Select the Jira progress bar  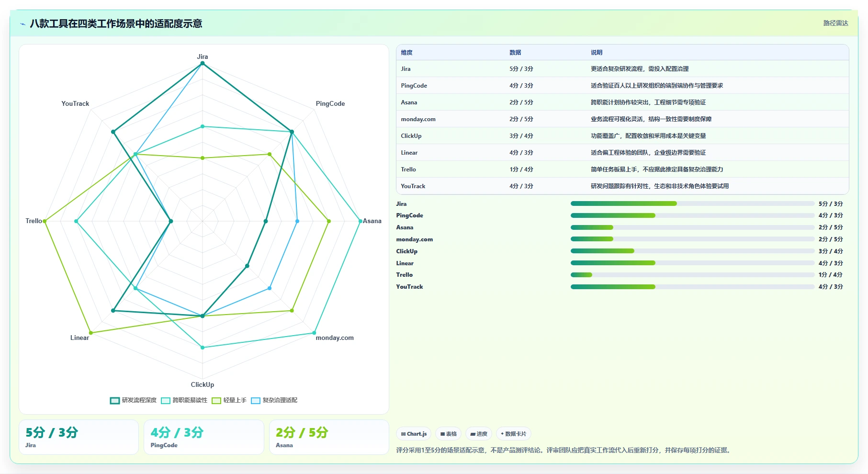[692, 203]
